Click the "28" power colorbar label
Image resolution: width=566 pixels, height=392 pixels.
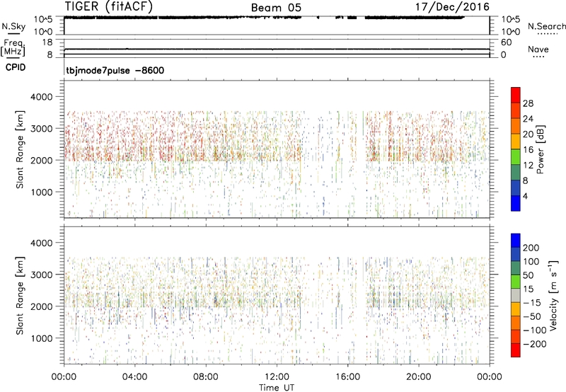click(x=528, y=103)
